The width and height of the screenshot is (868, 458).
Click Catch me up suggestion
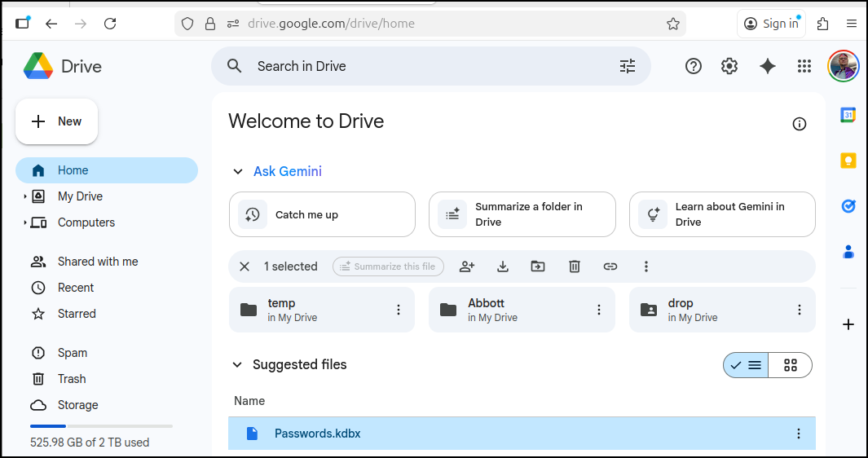tap(322, 215)
